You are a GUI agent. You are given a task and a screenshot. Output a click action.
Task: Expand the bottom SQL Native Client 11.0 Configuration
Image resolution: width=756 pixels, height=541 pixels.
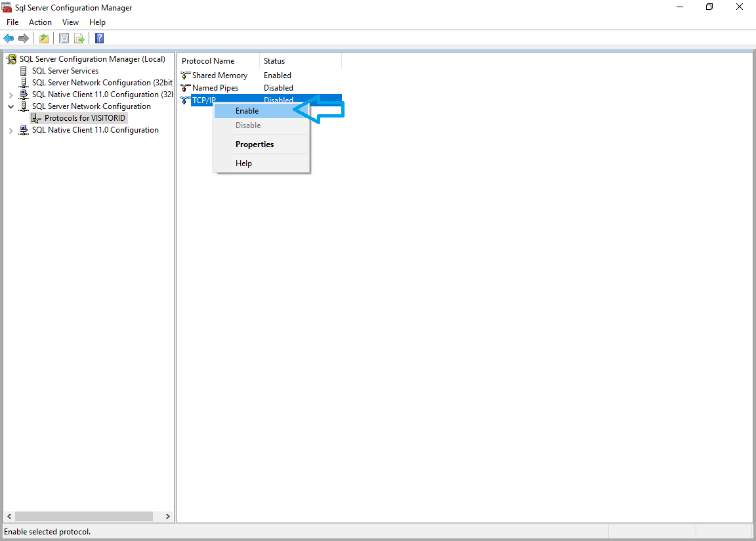point(10,131)
